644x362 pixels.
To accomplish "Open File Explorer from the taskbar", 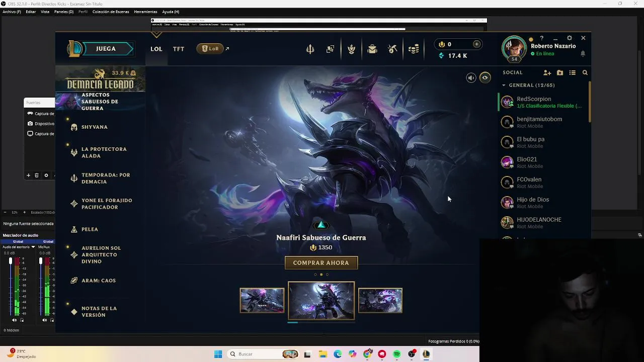I will click(323, 354).
